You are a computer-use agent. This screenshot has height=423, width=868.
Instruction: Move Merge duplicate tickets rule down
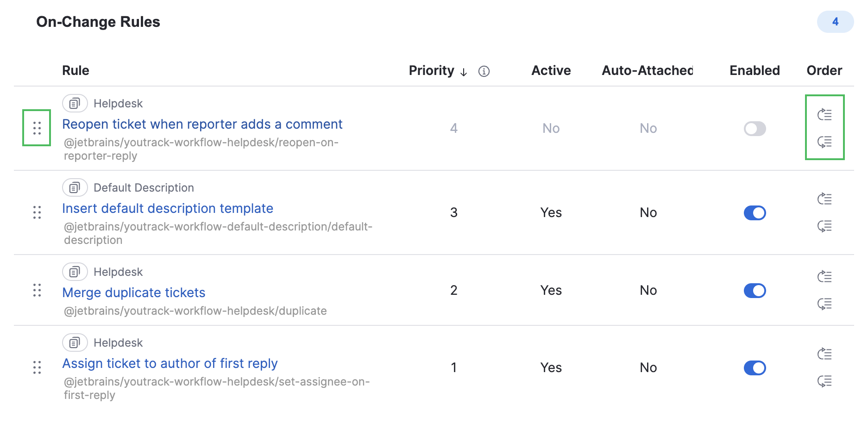pyautogui.click(x=824, y=304)
